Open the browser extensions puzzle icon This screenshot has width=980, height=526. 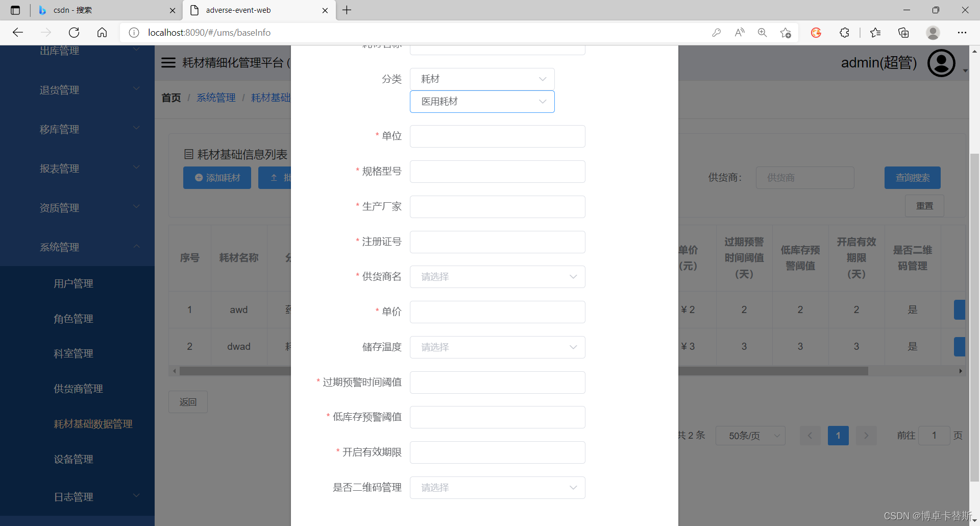pyautogui.click(x=845, y=33)
